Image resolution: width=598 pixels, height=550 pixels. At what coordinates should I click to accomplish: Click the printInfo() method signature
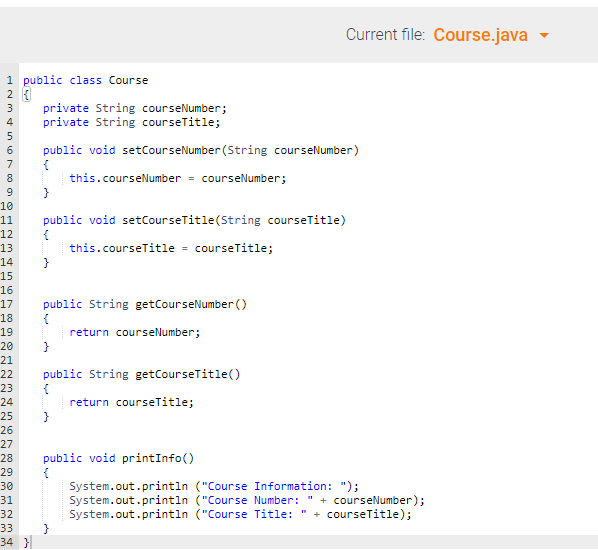[x=118, y=458]
